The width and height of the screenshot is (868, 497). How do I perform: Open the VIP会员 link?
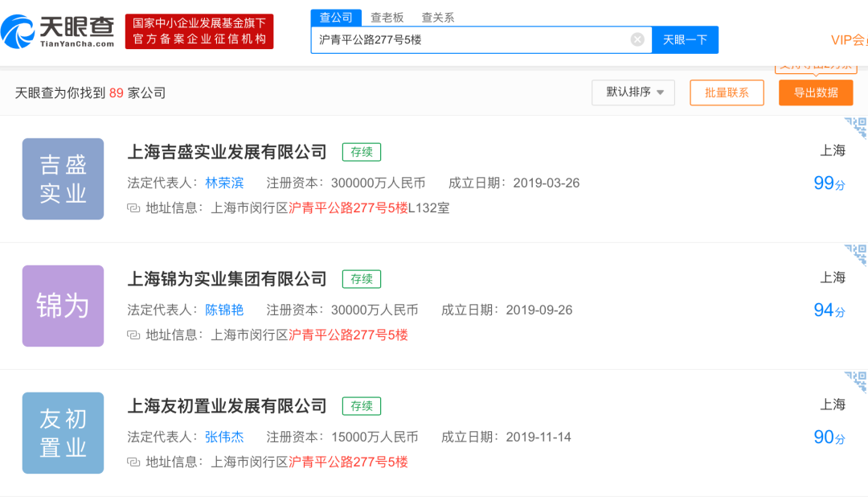[849, 40]
